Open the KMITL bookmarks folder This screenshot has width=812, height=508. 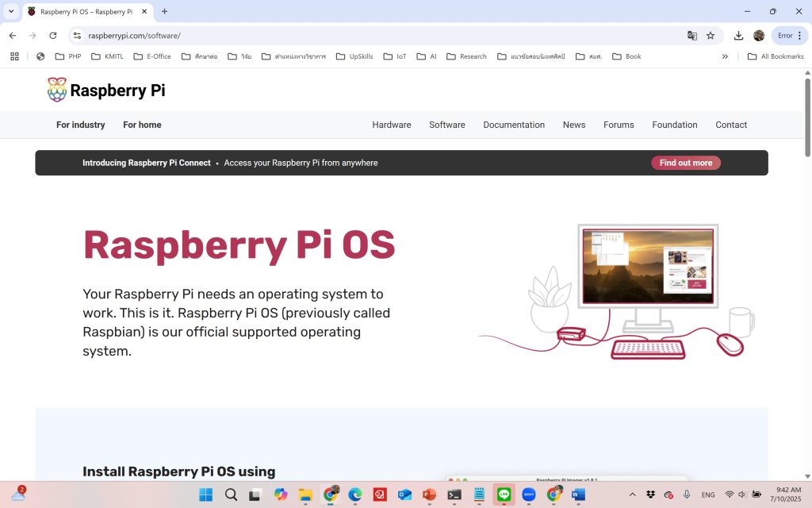107,56
